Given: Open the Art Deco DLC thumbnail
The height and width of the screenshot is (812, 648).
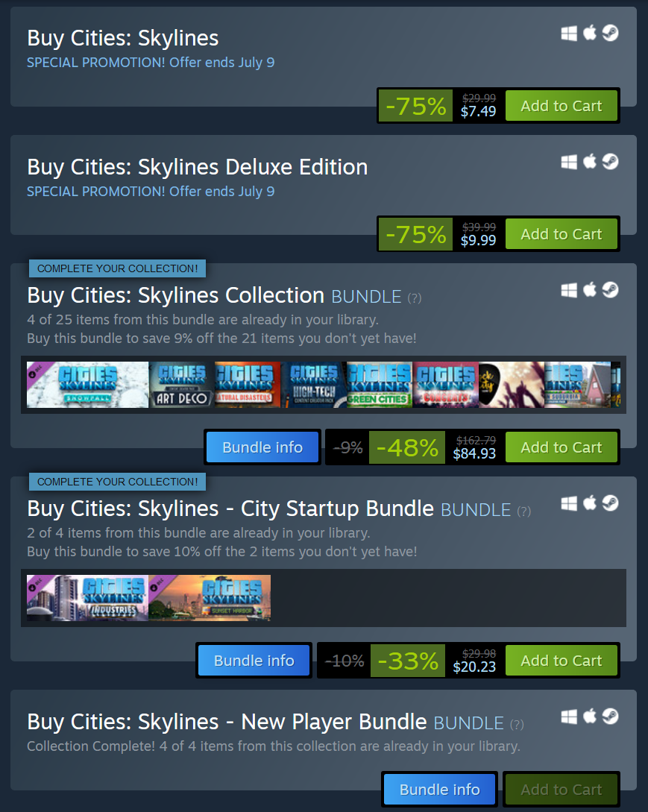Looking at the screenshot, I should point(182,385).
